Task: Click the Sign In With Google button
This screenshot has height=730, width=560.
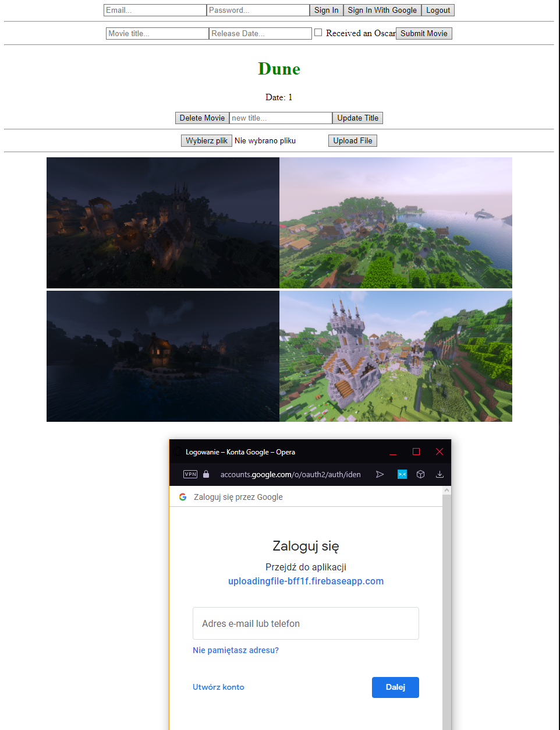Action: [x=382, y=10]
